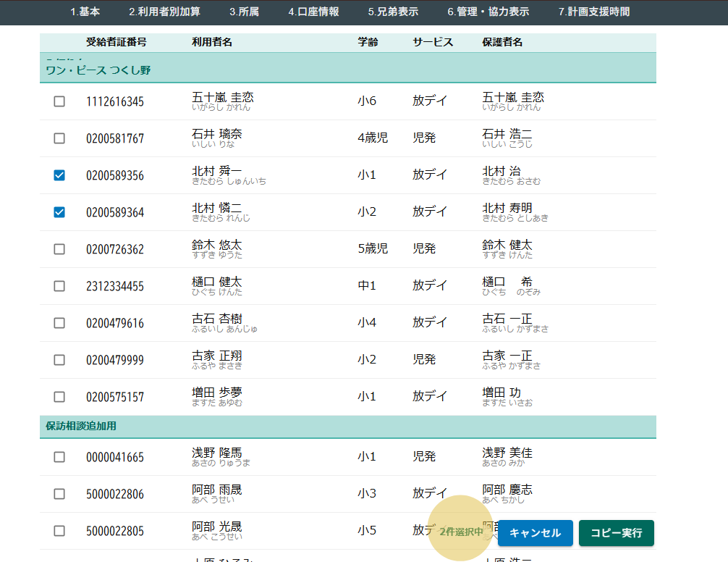Image resolution: width=728 pixels, height=562 pixels.
Task: Switch to 2.利用者別加算 tab
Action: (x=165, y=12)
